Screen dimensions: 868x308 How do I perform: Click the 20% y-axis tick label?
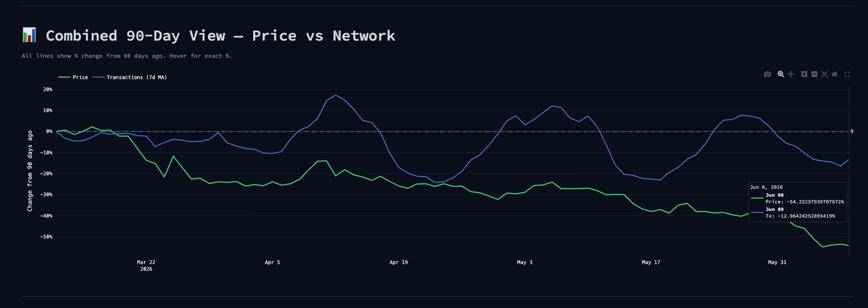tap(47, 90)
